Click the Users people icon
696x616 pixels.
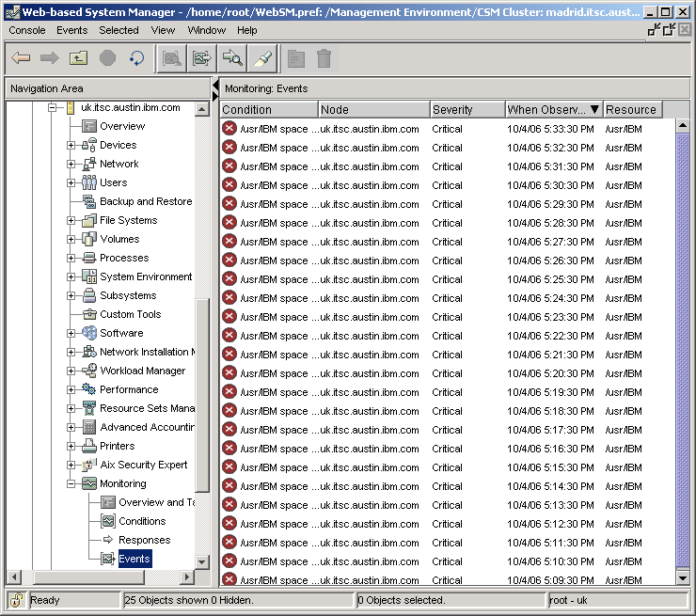pyautogui.click(x=88, y=182)
